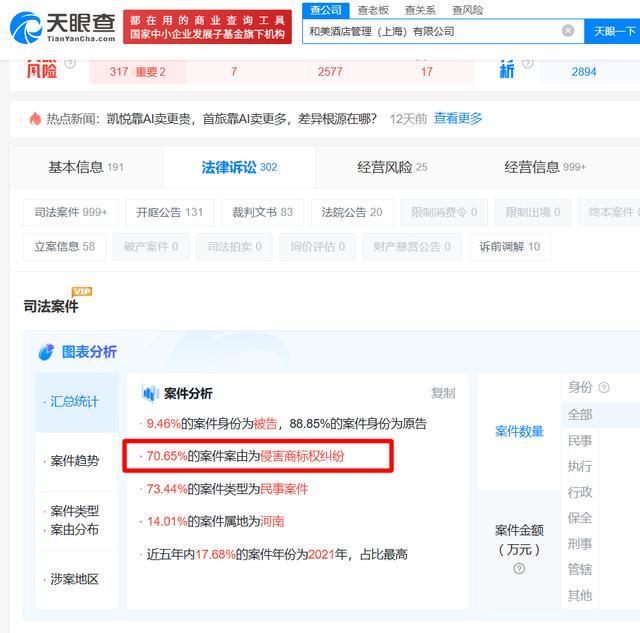The image size is (640, 633).
Task: Select the 法院公告 20 filter
Action: coord(352,212)
